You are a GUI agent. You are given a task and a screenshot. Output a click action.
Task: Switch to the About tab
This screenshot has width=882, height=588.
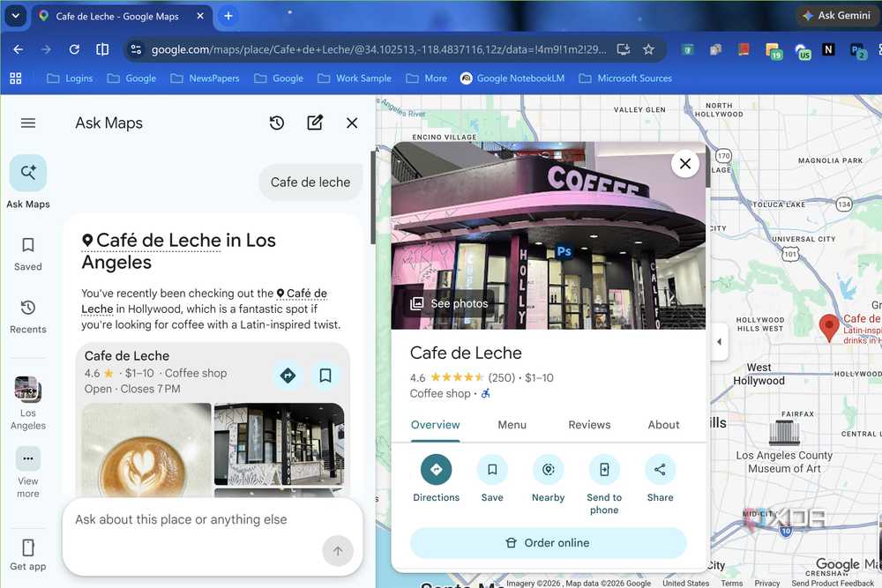tap(663, 425)
